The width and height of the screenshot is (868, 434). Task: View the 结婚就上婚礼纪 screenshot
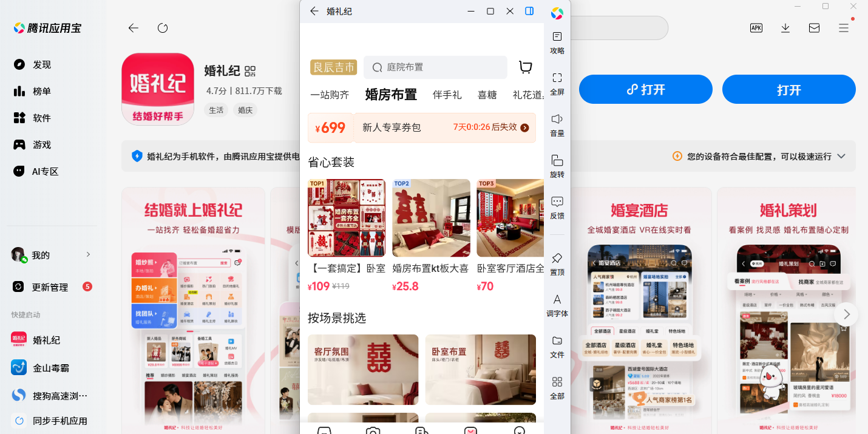(x=193, y=310)
